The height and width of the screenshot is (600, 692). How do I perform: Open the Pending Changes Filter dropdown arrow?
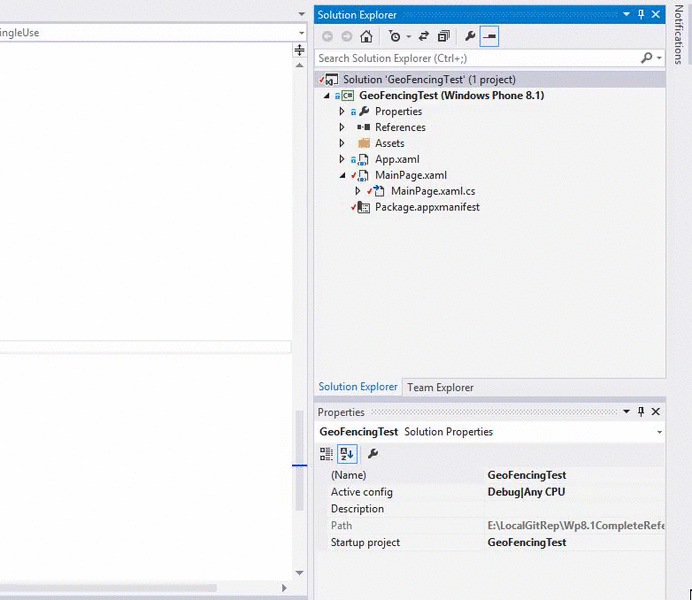(x=409, y=36)
